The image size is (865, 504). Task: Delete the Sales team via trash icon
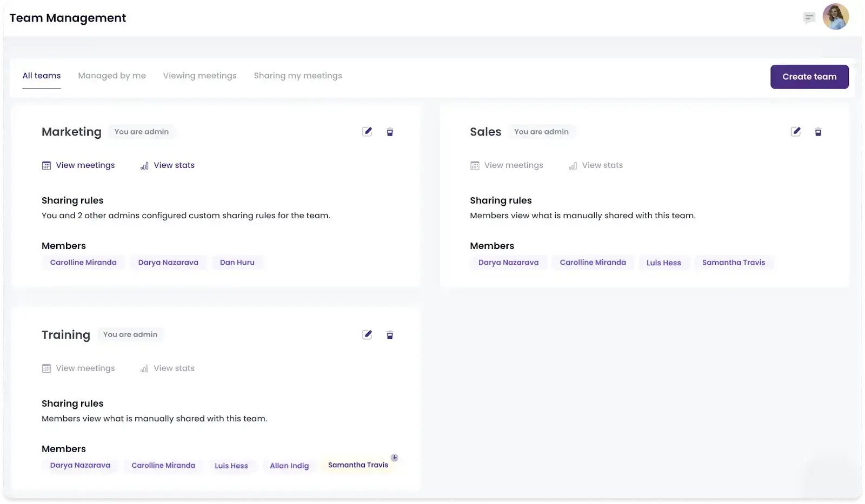tap(818, 132)
